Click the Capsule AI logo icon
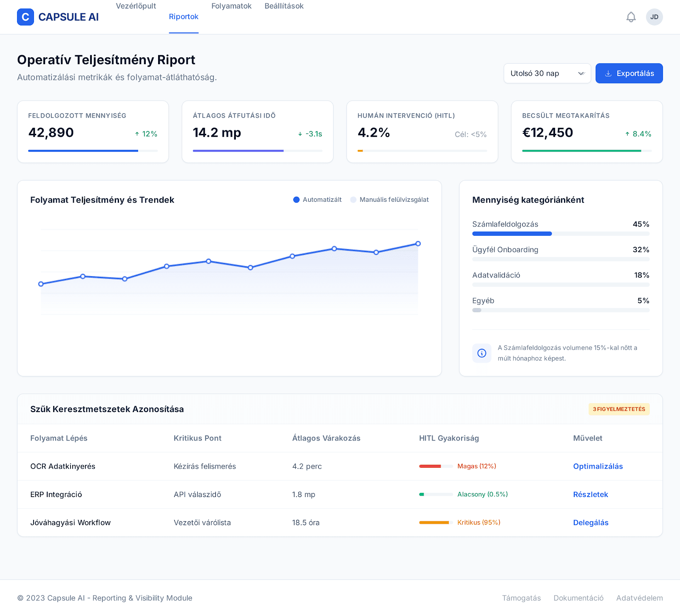 (25, 17)
